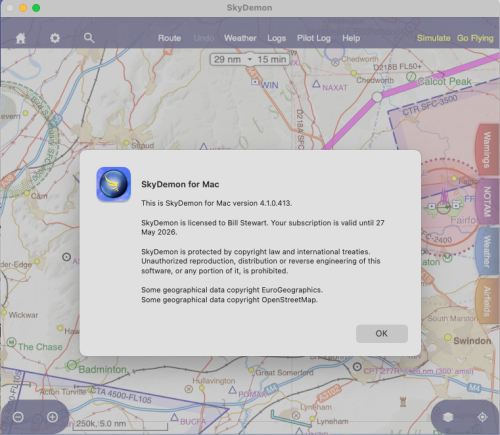Click the yellow minimize window button
This screenshot has height=435, width=500.
[x=23, y=8]
